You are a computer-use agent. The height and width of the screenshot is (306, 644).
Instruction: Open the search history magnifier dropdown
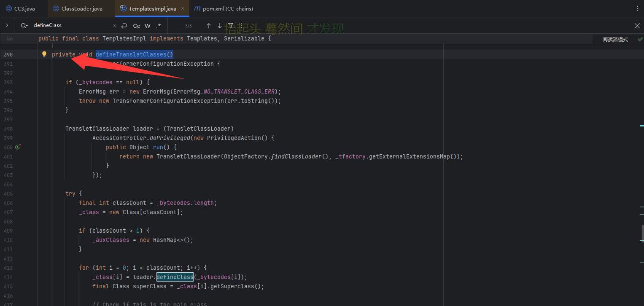[24, 26]
